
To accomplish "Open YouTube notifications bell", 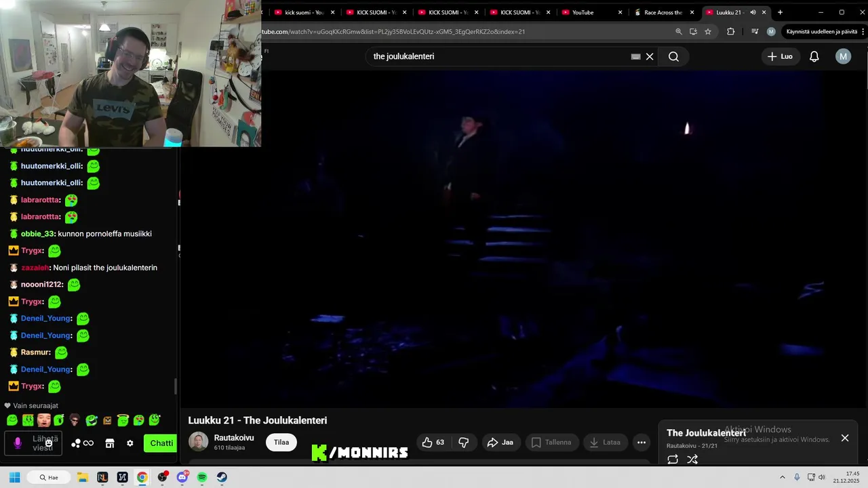I will [x=814, y=56].
